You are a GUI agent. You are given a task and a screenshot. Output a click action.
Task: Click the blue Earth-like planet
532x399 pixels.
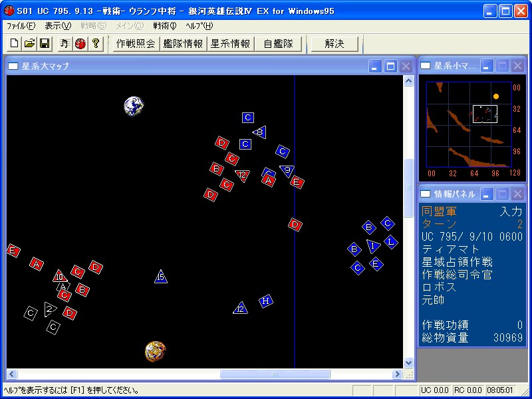134,106
